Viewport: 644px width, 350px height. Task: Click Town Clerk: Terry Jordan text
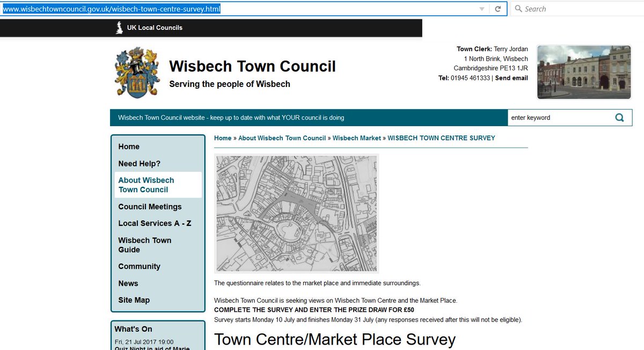[492, 49]
